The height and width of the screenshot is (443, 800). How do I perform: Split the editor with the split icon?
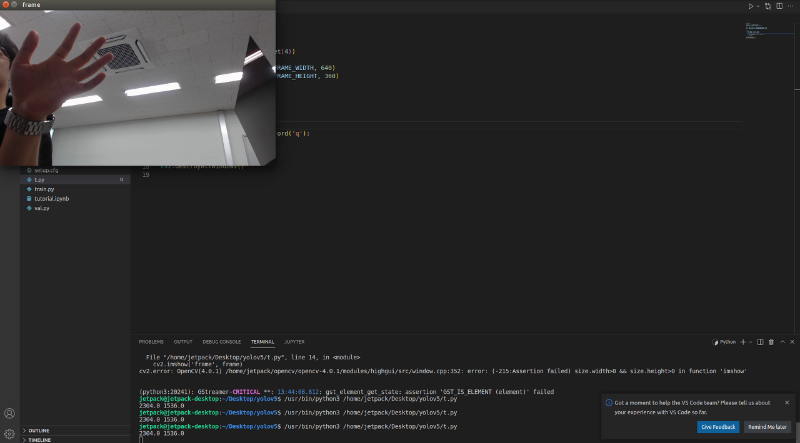coord(779,6)
